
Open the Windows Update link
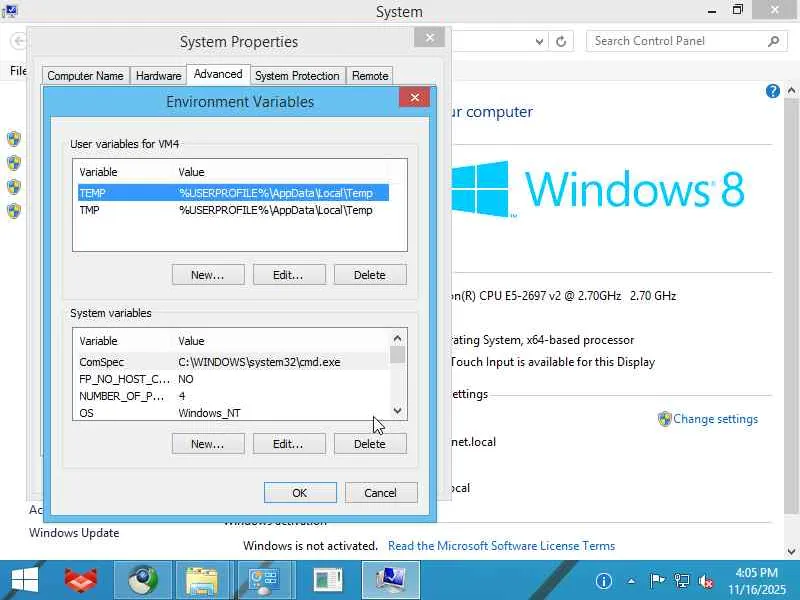coord(74,533)
